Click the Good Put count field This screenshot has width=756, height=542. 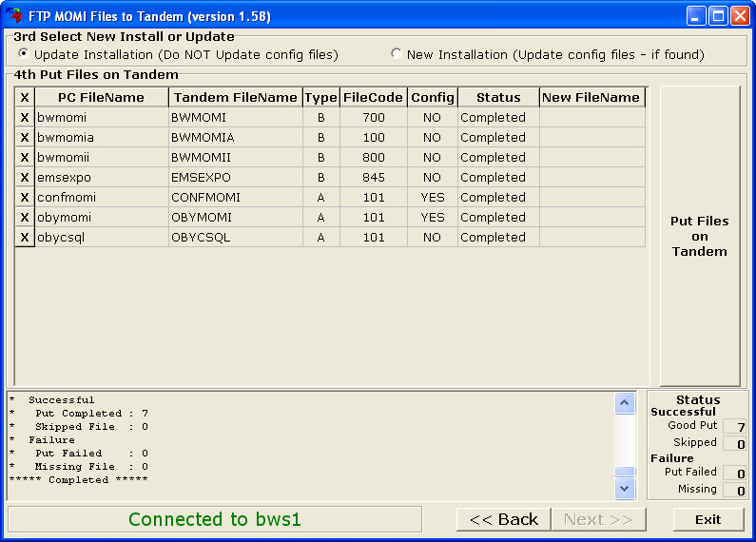tap(734, 427)
